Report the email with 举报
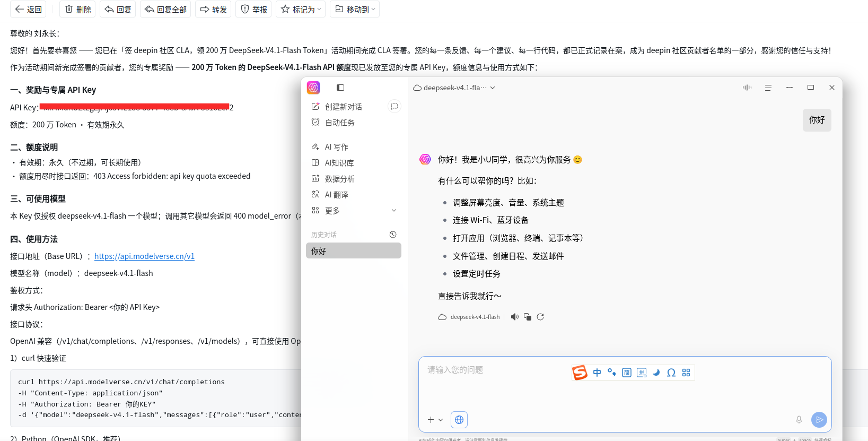The image size is (868, 441). pyautogui.click(x=253, y=10)
